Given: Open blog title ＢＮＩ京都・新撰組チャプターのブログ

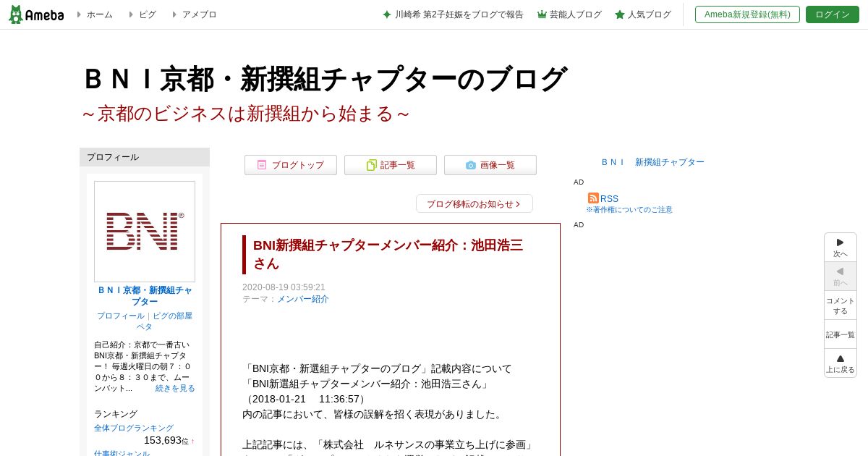Looking at the screenshot, I should pyautogui.click(x=324, y=80).
